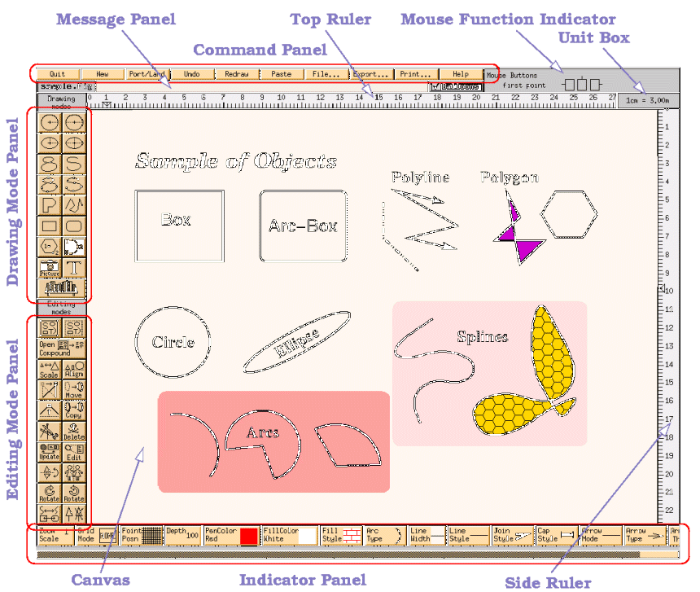Click the Scale objects tool
The width and height of the screenshot is (700, 592).
pos(50,369)
